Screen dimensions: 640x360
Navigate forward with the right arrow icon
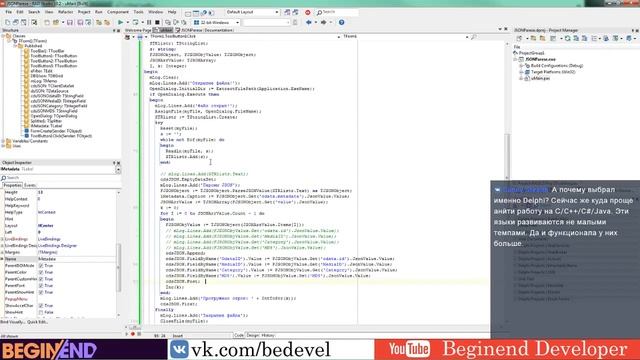[x=323, y=22]
